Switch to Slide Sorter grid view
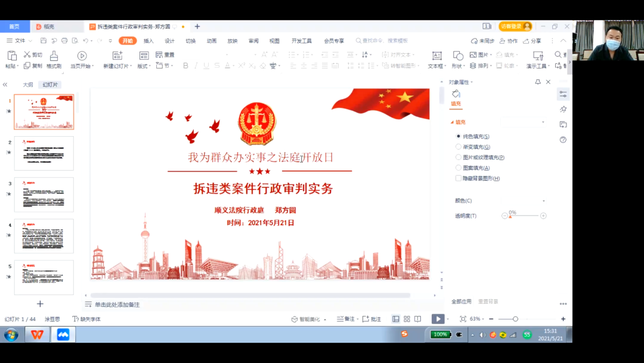 (407, 319)
